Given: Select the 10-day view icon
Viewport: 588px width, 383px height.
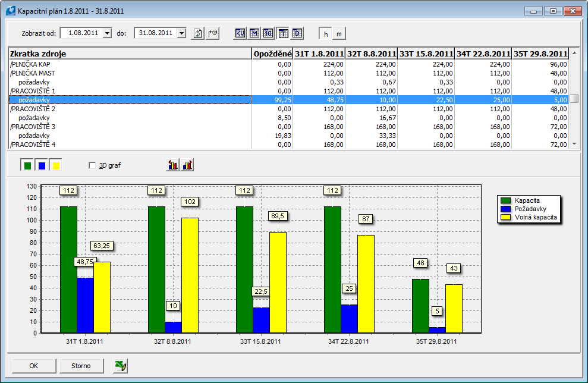Looking at the screenshot, I should tap(268, 34).
